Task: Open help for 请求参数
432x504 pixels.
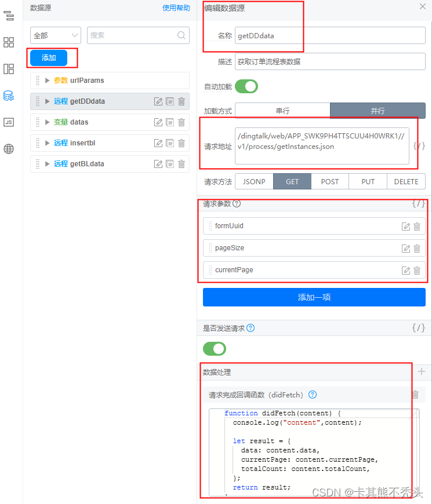Action: click(x=237, y=203)
